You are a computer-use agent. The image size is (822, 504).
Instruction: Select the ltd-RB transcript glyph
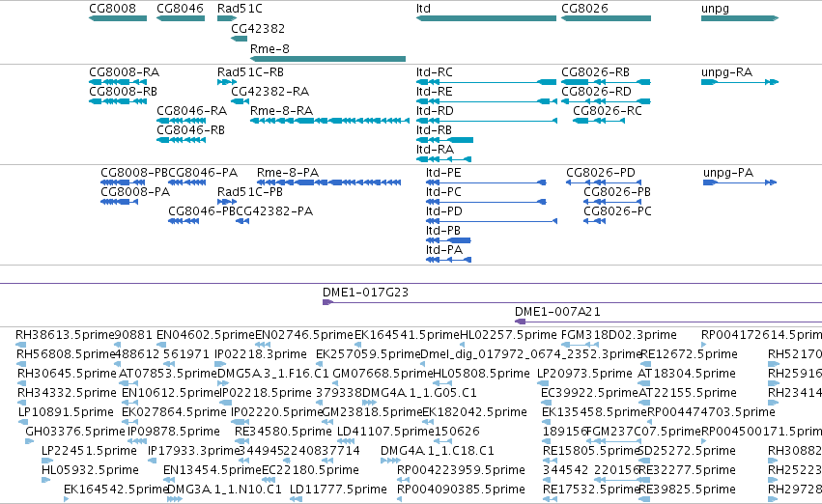click(x=444, y=140)
